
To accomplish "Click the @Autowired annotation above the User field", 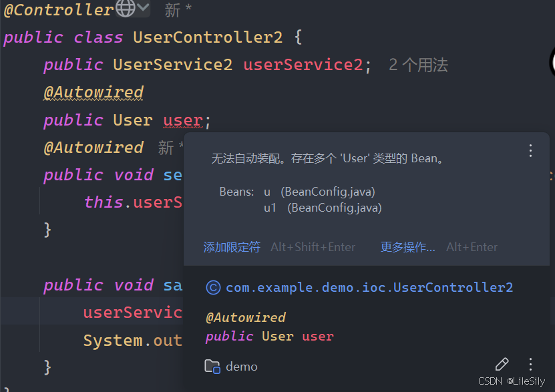I will [94, 92].
